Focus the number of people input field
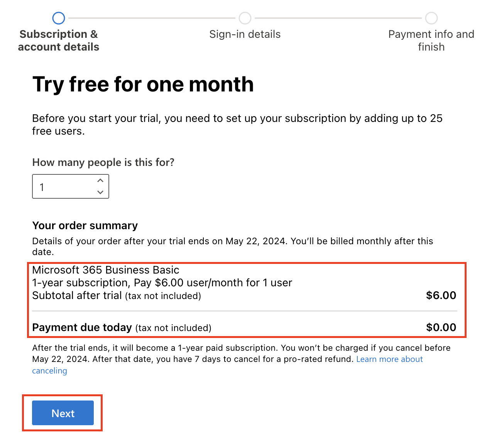The height and width of the screenshot is (436, 504). (x=71, y=186)
